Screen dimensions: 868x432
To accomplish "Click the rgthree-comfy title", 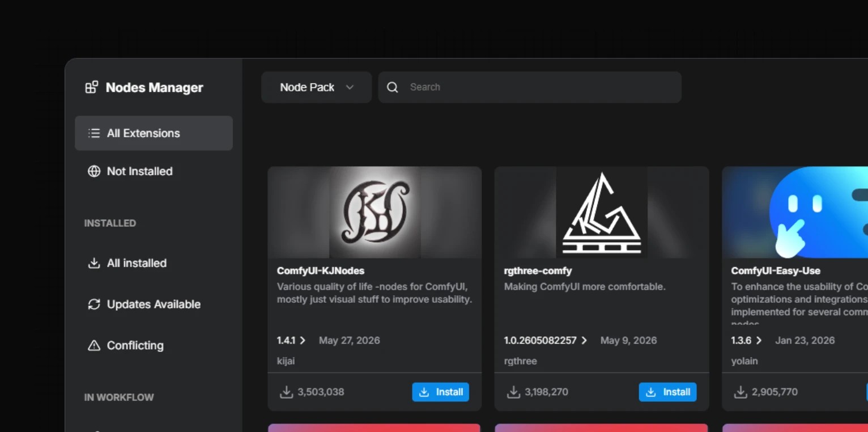I will tap(538, 270).
